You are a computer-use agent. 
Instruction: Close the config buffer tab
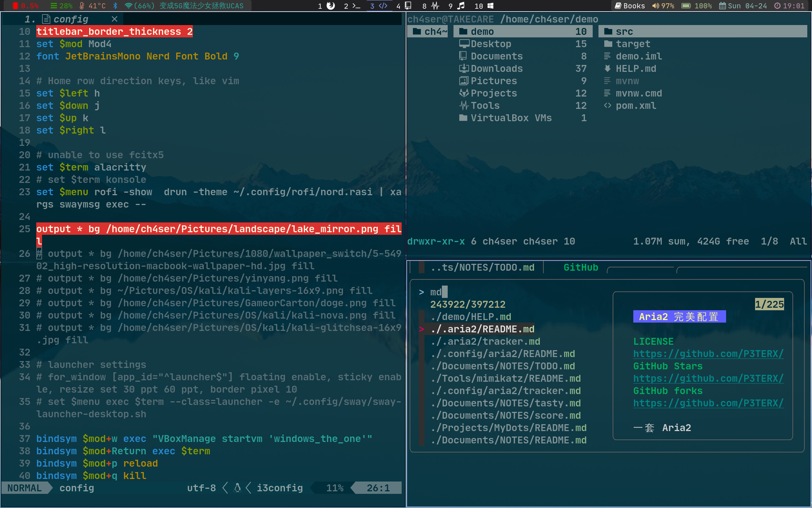click(x=115, y=19)
